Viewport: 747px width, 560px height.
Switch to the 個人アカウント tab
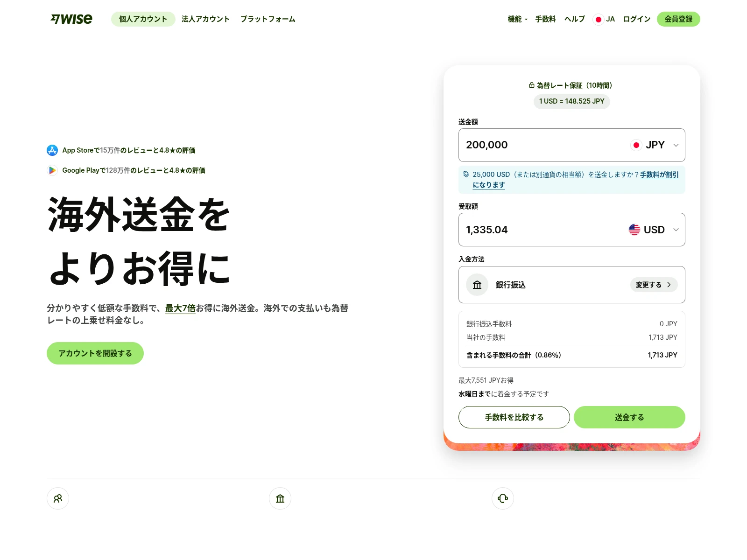tap(143, 19)
